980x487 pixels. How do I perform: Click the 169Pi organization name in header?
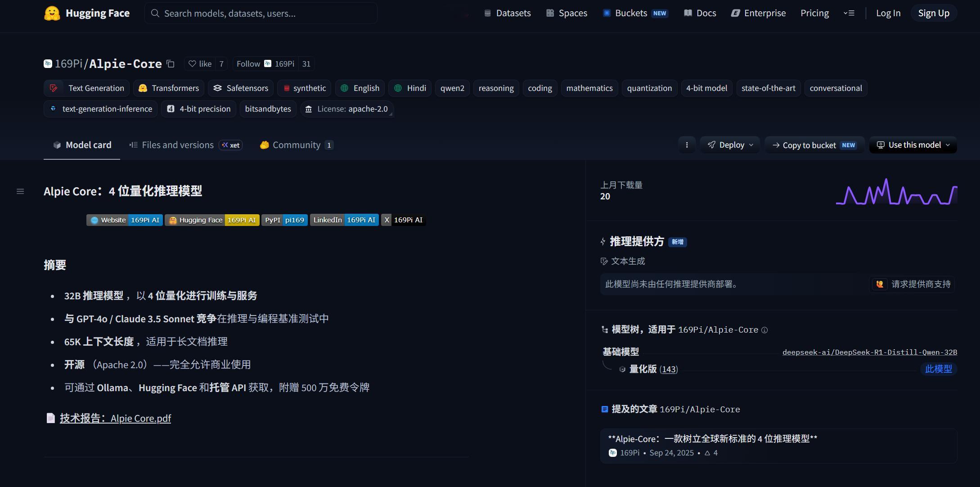tap(68, 64)
